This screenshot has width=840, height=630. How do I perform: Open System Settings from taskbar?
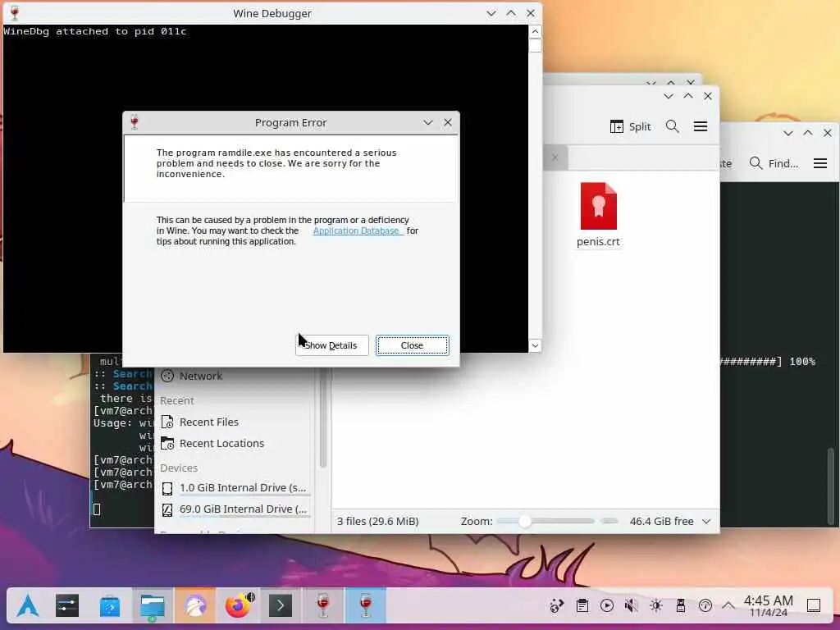(67, 606)
